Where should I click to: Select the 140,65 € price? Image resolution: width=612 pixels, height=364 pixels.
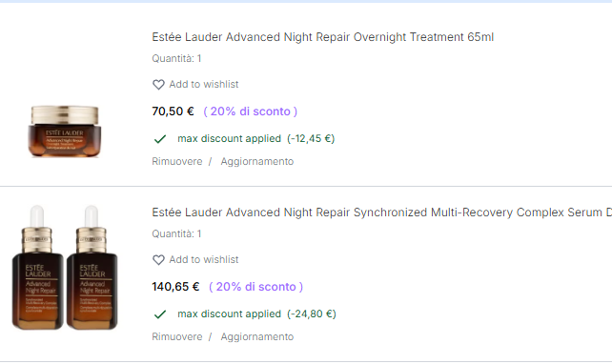pos(175,287)
